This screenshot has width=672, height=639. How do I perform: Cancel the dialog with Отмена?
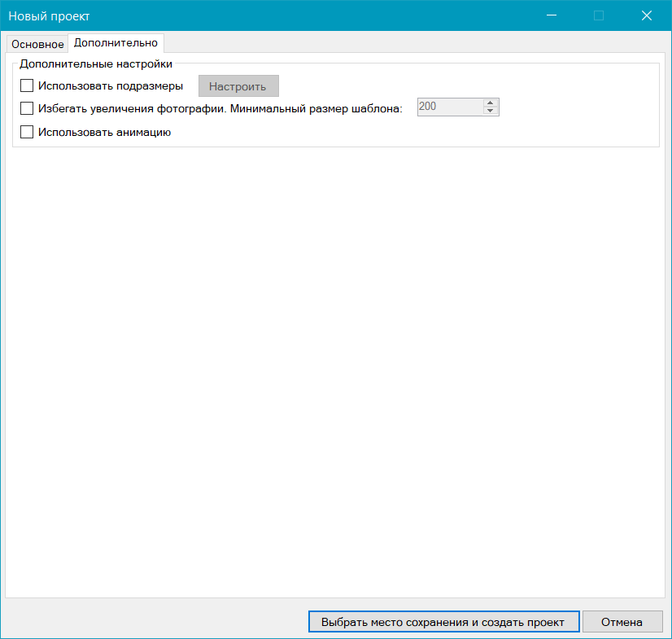(x=622, y=622)
